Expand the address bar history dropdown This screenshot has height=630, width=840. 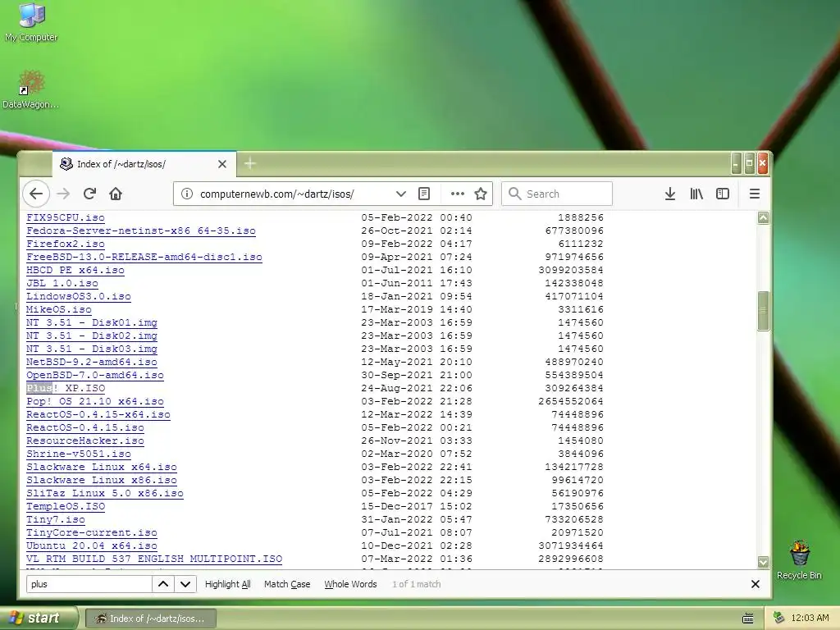(x=400, y=194)
